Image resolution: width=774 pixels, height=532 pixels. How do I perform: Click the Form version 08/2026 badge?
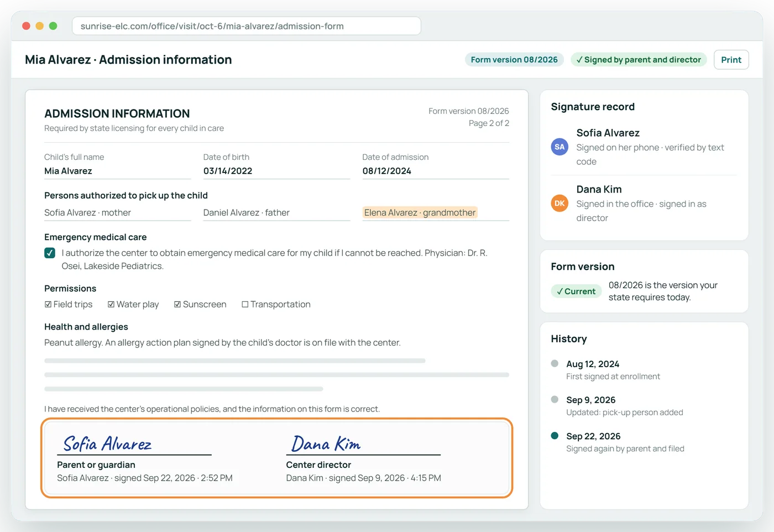(514, 60)
